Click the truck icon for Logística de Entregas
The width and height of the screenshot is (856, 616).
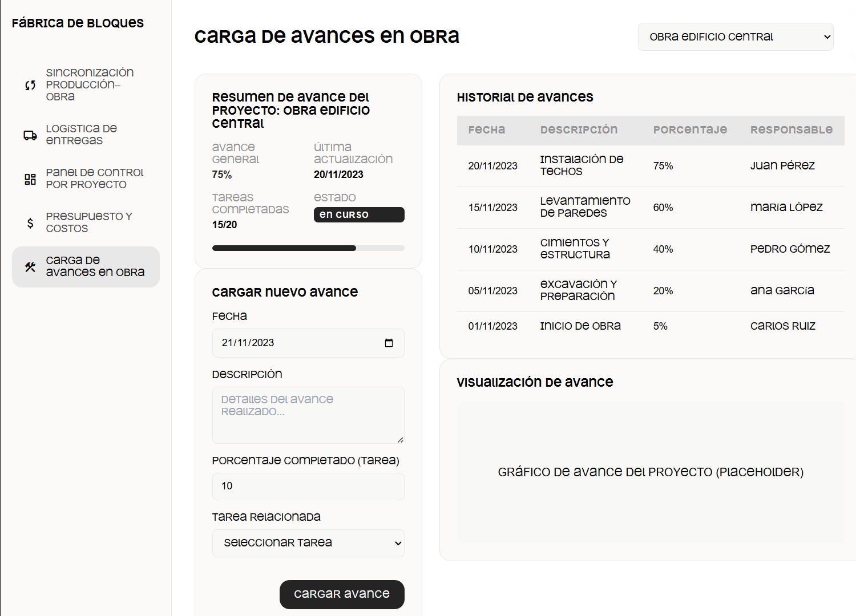click(x=30, y=135)
